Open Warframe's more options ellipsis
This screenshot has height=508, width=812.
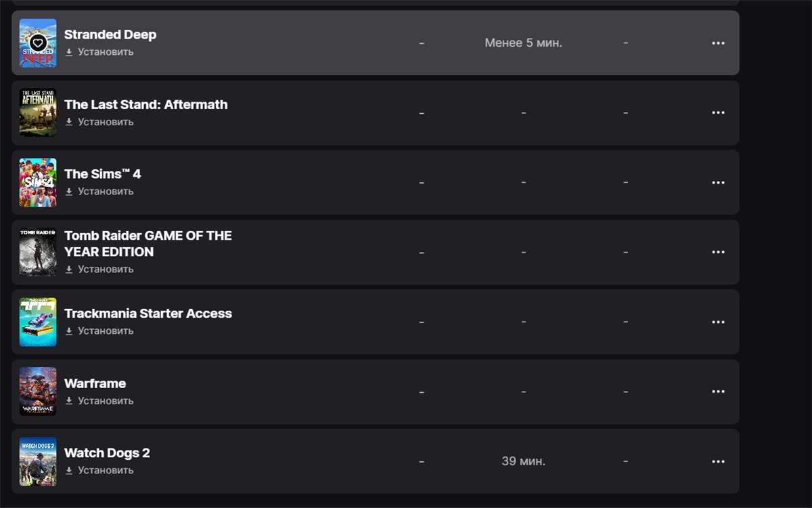[x=718, y=392]
